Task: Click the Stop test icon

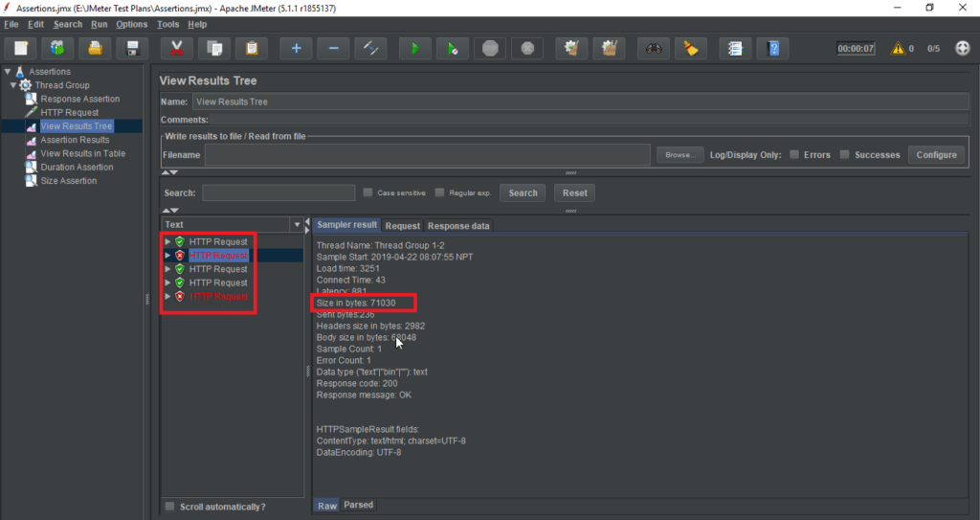Action: tap(490, 48)
